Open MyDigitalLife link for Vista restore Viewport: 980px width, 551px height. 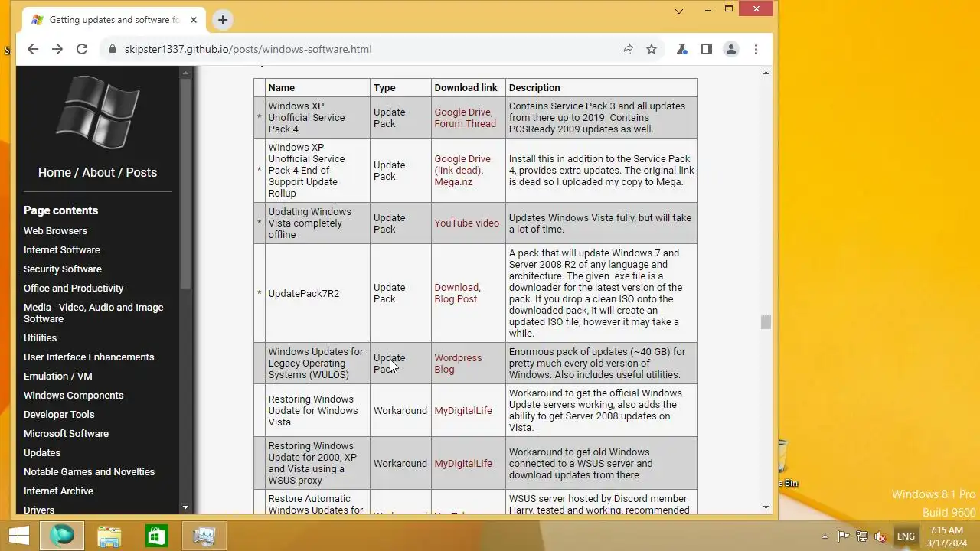click(x=463, y=411)
